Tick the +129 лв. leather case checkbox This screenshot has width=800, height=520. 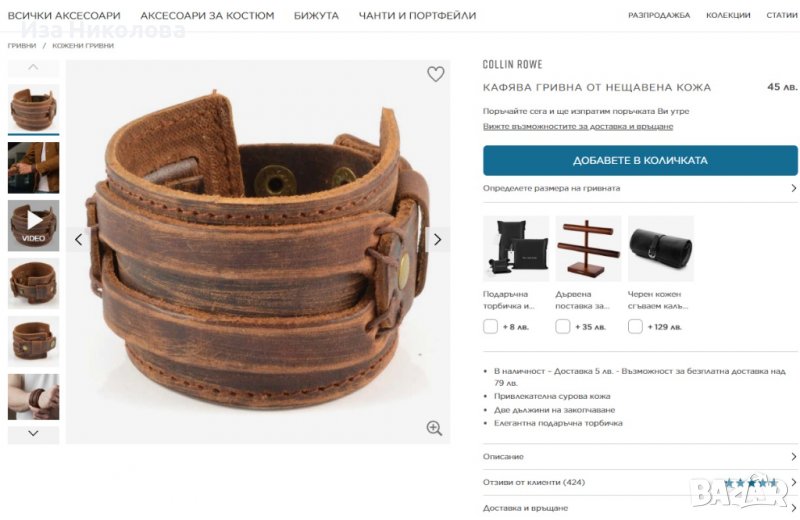[x=635, y=327]
